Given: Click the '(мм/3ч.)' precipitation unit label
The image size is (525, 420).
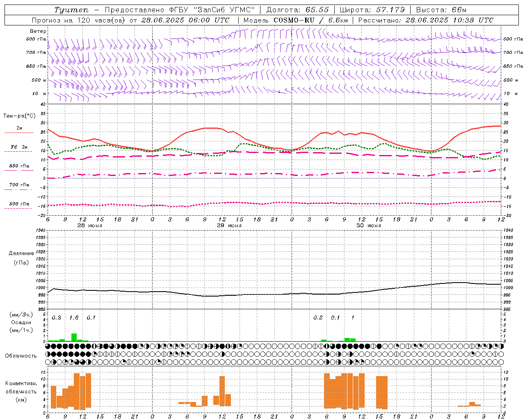Looking at the screenshot, I should tap(21, 315).
